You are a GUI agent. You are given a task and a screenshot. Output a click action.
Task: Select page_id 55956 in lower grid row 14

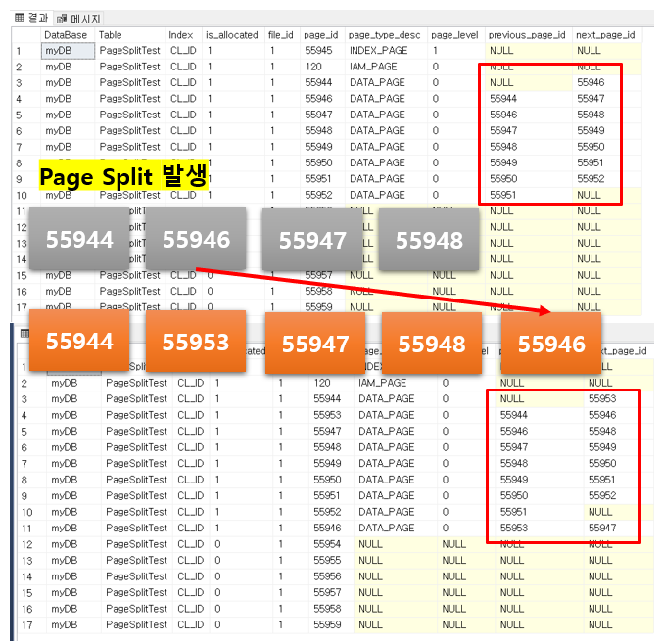click(x=331, y=576)
